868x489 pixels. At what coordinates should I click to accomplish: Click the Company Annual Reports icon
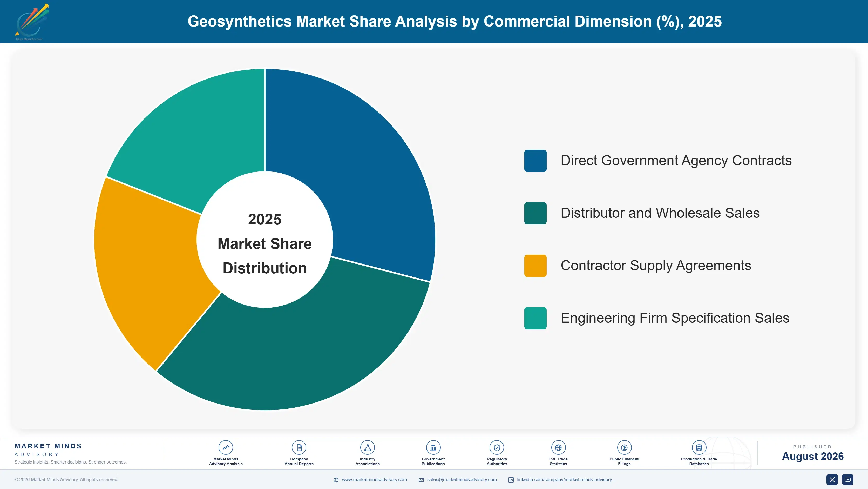pos(299,447)
